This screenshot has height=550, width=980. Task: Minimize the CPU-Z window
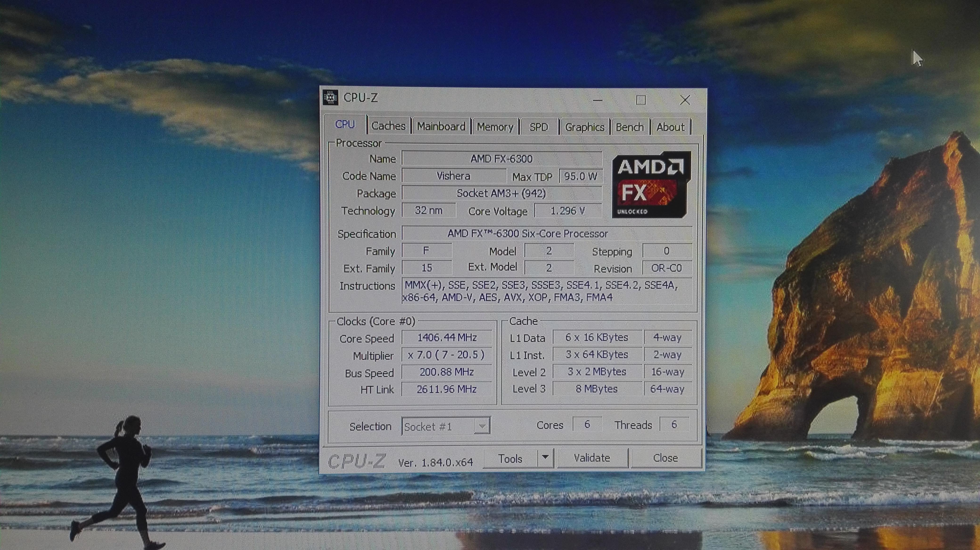click(598, 100)
